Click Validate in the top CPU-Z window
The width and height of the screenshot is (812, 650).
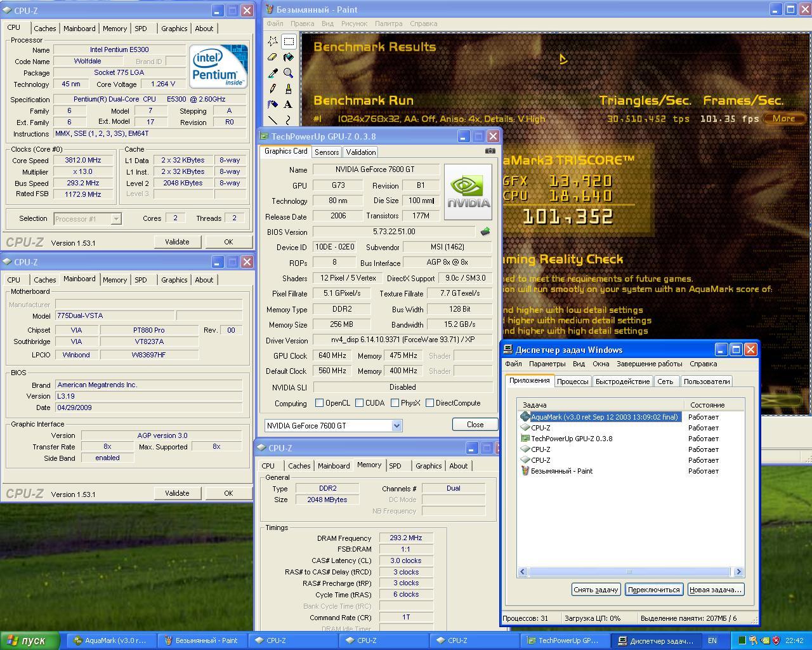[x=177, y=242]
